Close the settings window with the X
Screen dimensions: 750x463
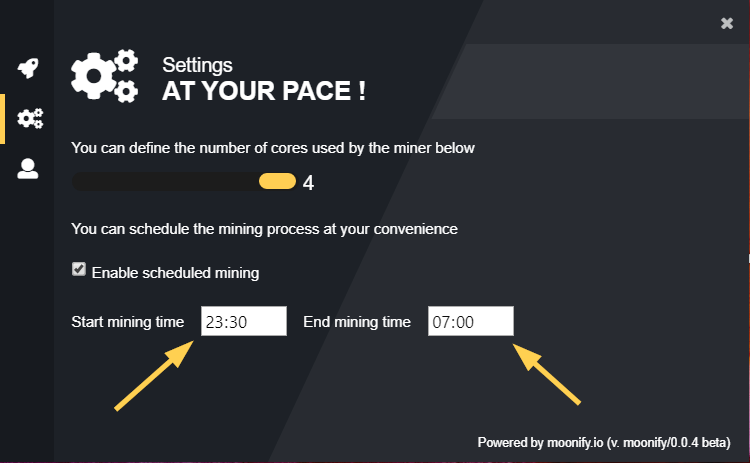pyautogui.click(x=727, y=23)
